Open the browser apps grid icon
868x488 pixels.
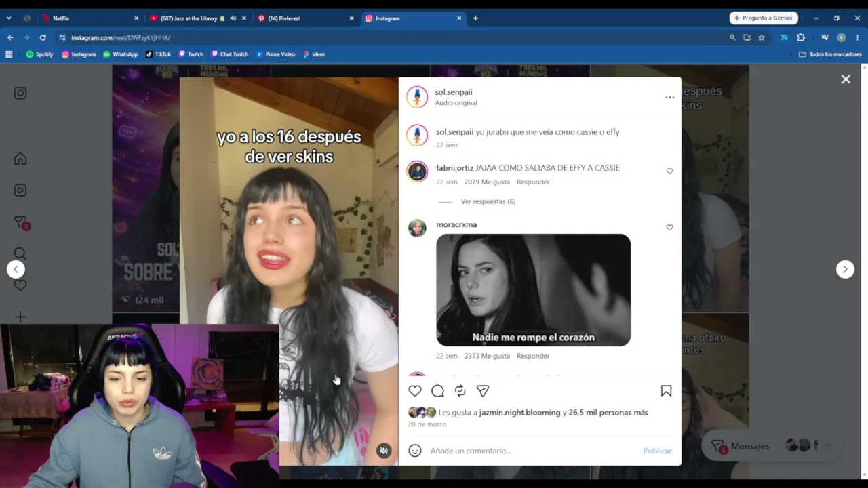click(x=9, y=54)
